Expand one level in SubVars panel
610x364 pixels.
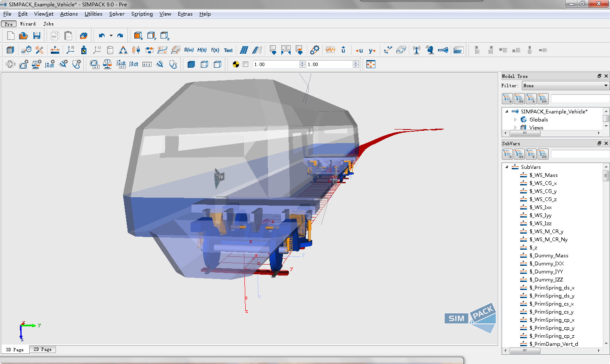(x=531, y=154)
